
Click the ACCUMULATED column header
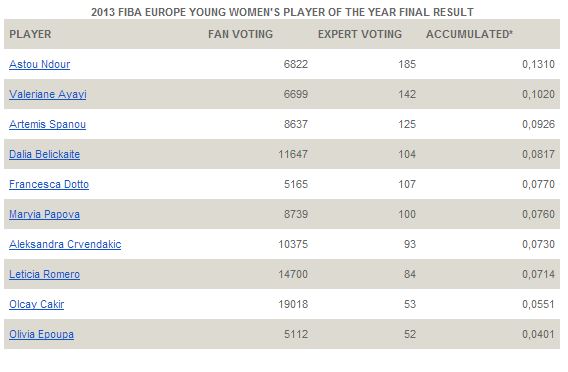(x=469, y=34)
